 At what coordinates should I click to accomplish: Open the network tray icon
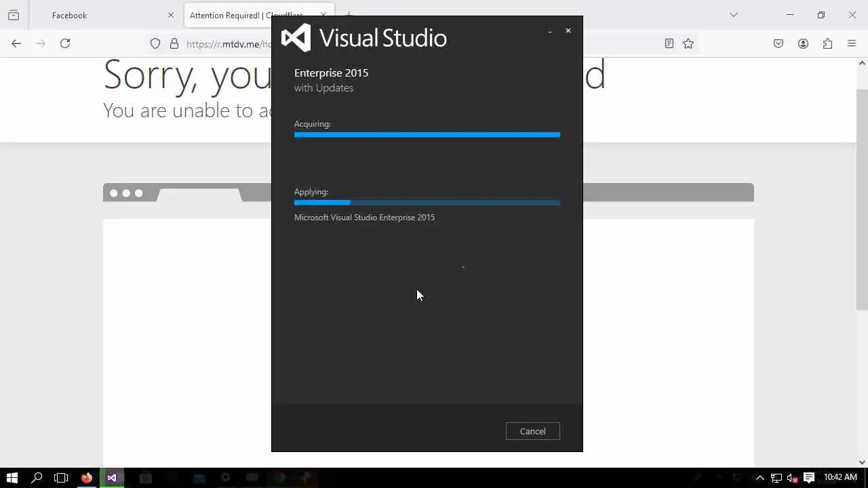776,478
